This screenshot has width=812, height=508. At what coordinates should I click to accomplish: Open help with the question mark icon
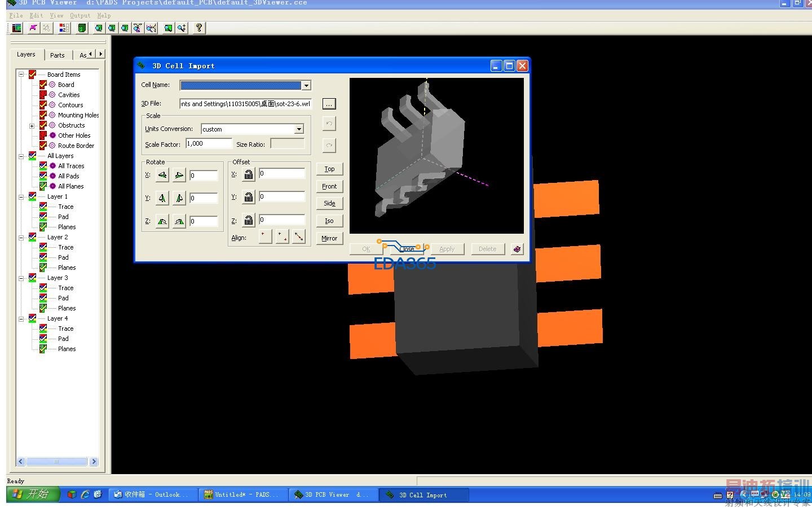(x=199, y=28)
